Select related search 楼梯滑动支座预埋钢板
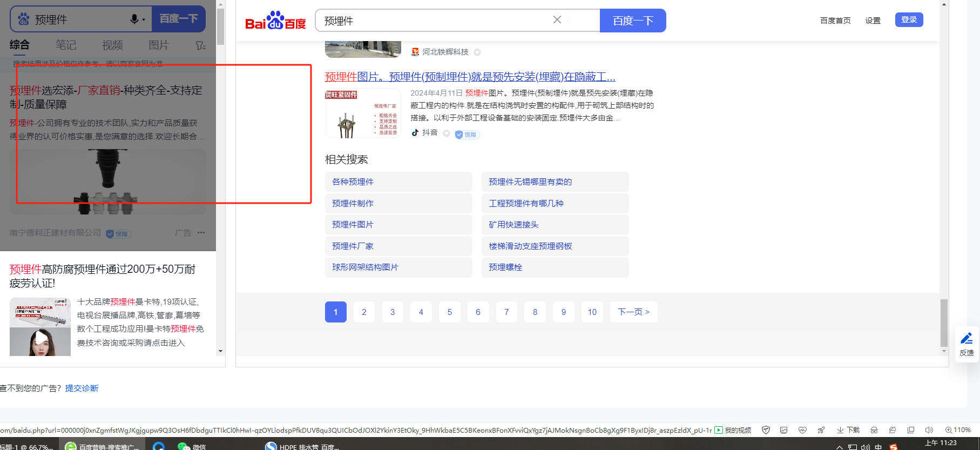The height and width of the screenshot is (450, 980). tap(555, 246)
